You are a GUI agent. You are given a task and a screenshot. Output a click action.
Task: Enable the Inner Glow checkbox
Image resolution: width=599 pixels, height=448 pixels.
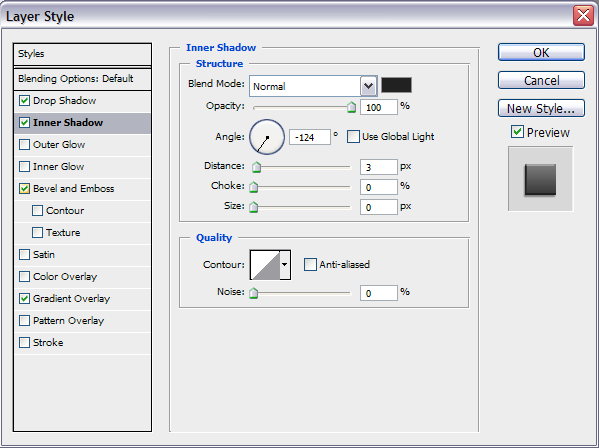tap(24, 167)
